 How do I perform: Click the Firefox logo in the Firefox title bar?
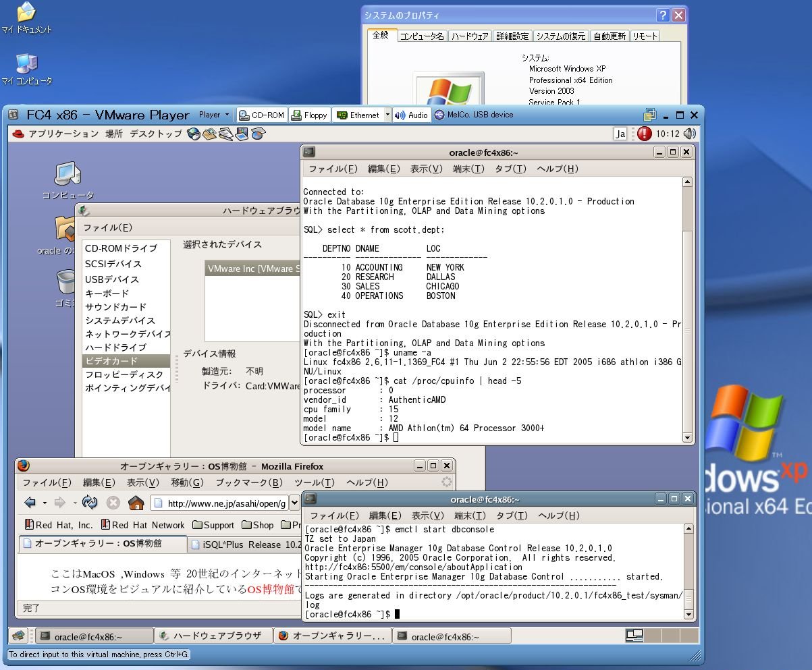click(x=24, y=466)
